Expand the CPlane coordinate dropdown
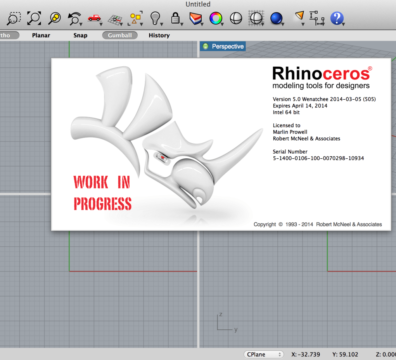Viewport: 396px width, 360px height. (264, 354)
